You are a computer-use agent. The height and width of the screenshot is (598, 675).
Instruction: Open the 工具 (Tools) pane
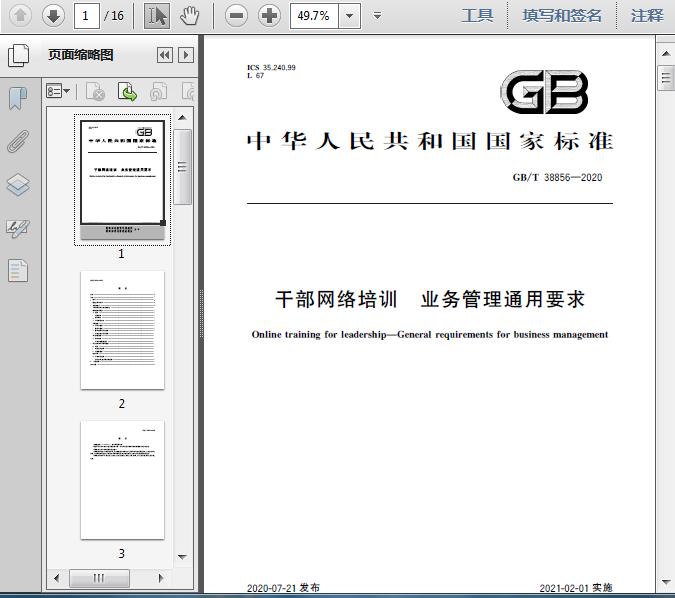[477, 15]
